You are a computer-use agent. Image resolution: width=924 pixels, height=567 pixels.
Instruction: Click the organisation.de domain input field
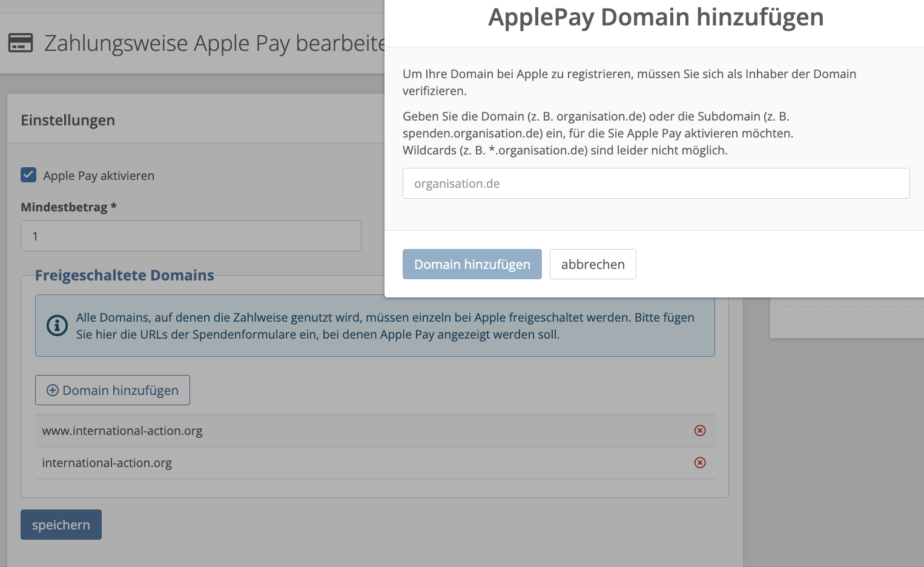coord(656,183)
